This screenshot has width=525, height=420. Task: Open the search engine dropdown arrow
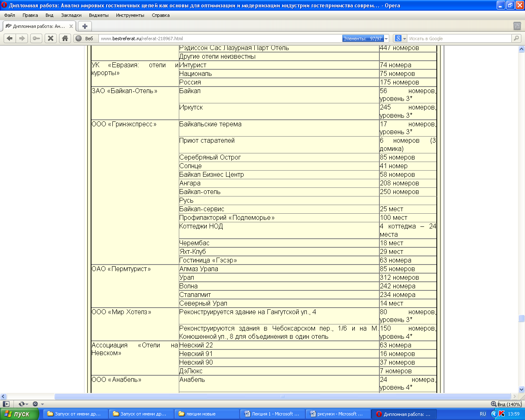(404, 39)
